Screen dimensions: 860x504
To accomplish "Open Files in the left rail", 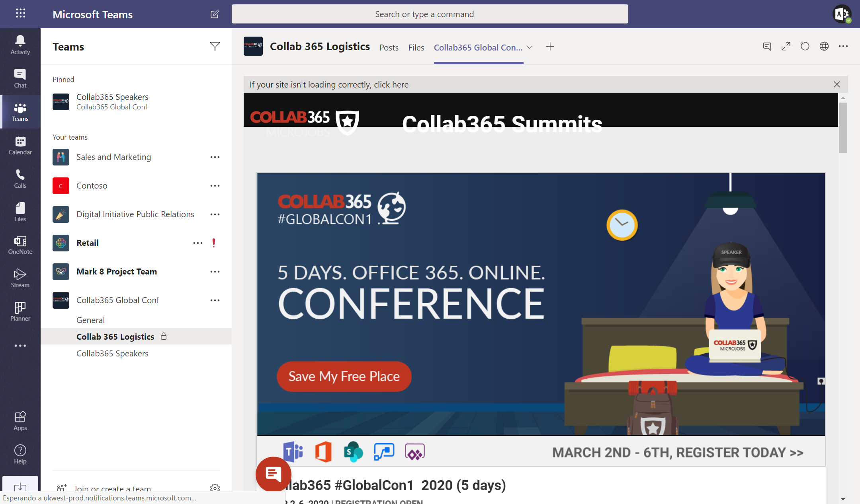I will pos(20,212).
